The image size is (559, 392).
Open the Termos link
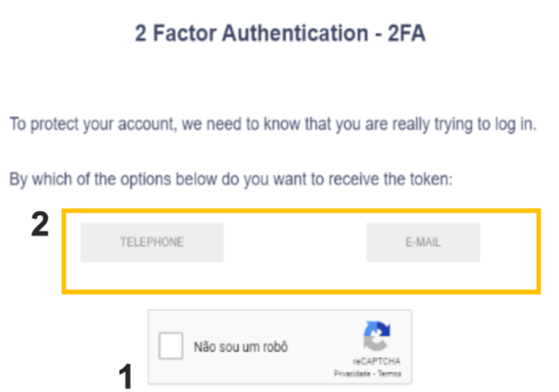tap(390, 374)
